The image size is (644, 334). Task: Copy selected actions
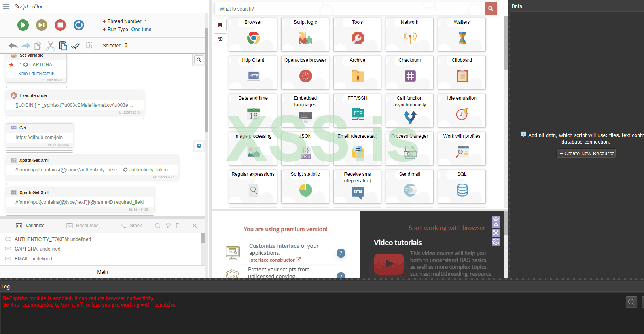click(38, 46)
